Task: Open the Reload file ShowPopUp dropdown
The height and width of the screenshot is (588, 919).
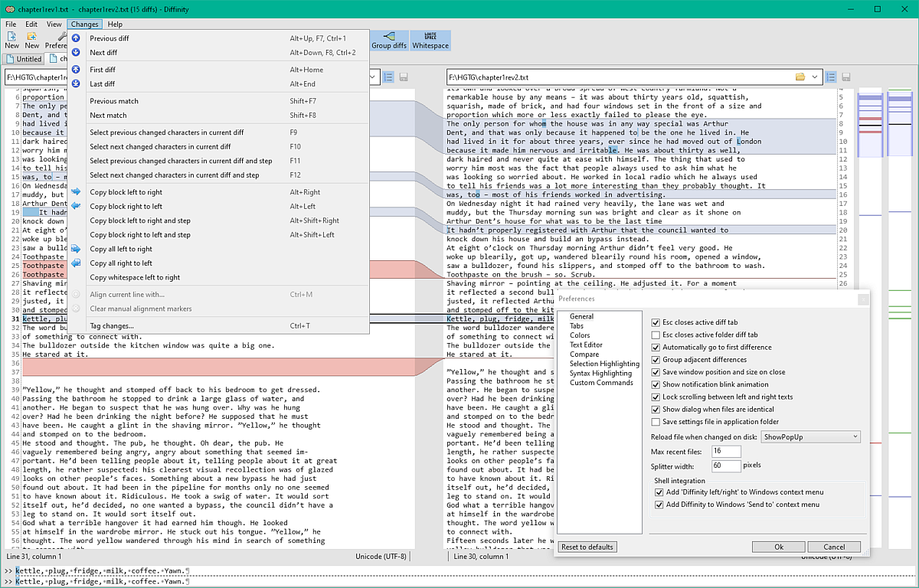Action: pyautogui.click(x=811, y=437)
